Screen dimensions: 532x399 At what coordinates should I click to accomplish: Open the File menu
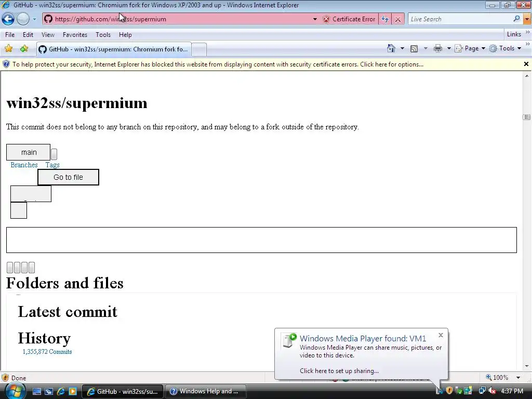(x=10, y=35)
